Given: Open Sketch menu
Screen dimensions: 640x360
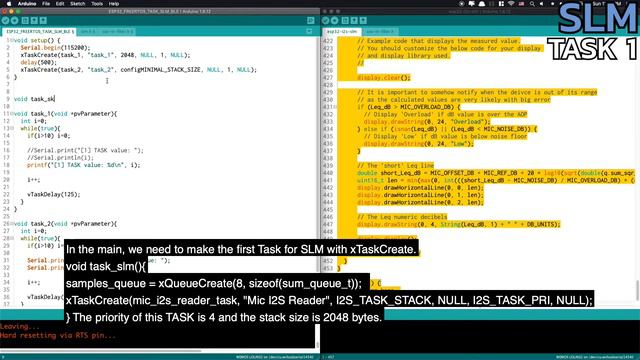Looking at the screenshot, I should [78, 4].
